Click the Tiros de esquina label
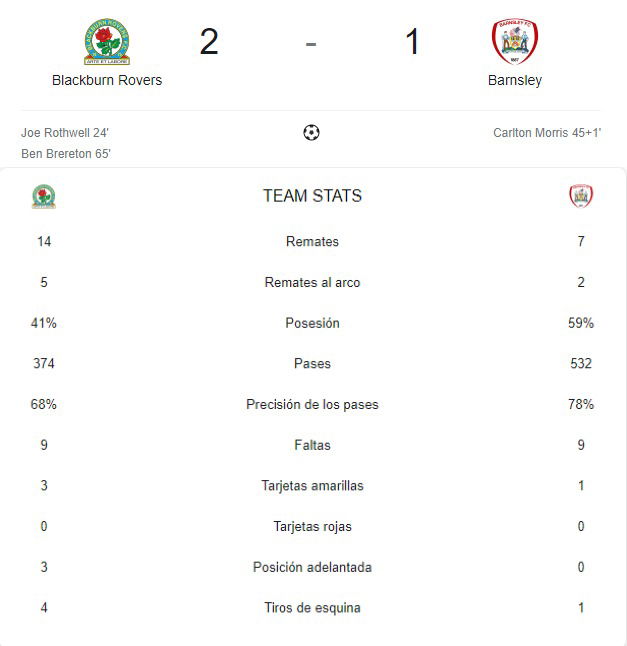The height and width of the screenshot is (646, 627). 313,608
